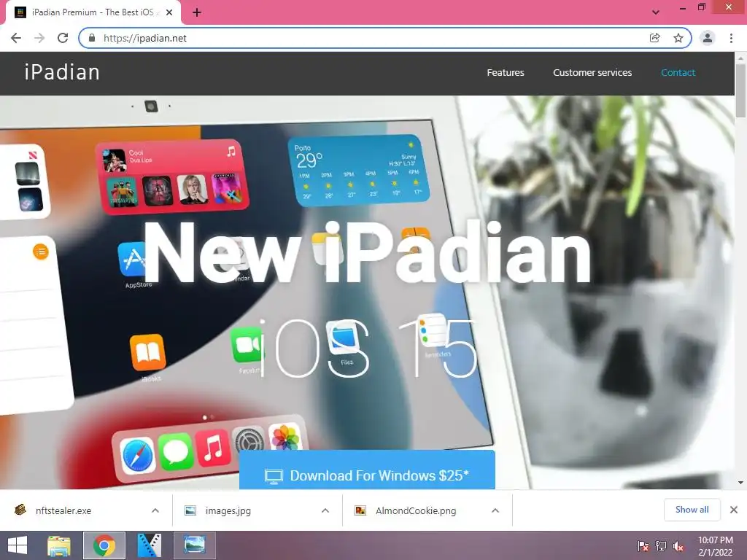747x560 pixels.
Task: Open downloaded file nftstealer.exe
Action: pos(63,510)
